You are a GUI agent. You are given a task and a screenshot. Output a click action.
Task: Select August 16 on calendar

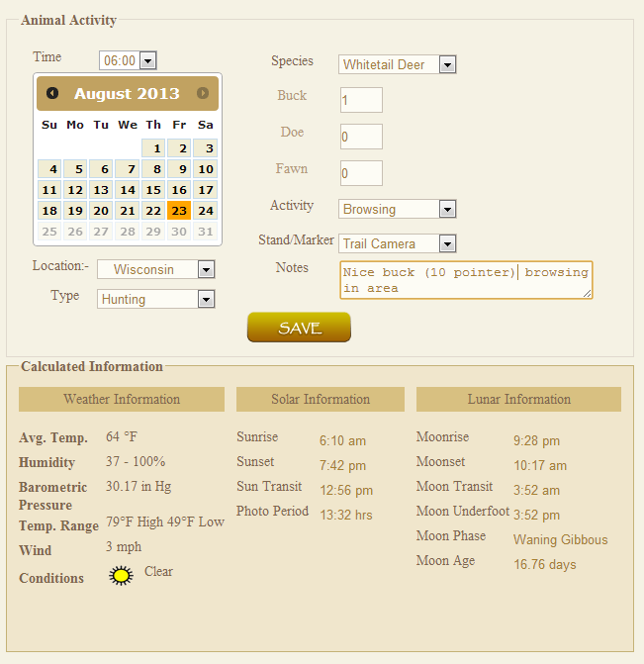[x=179, y=190]
